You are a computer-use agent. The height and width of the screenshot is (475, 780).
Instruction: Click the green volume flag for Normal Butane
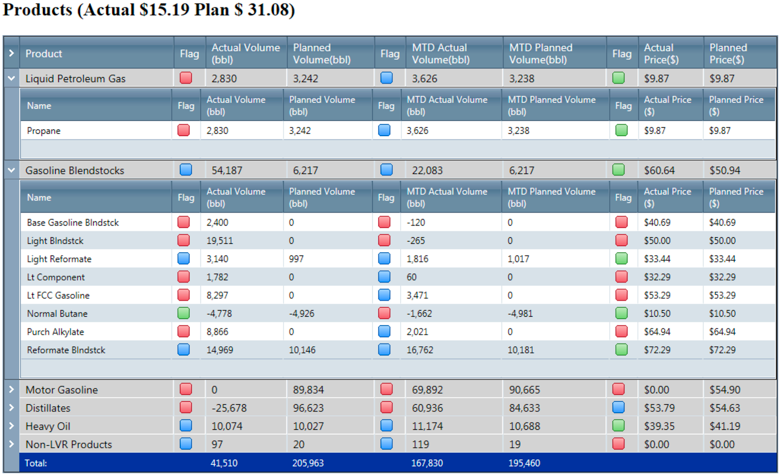click(x=184, y=313)
